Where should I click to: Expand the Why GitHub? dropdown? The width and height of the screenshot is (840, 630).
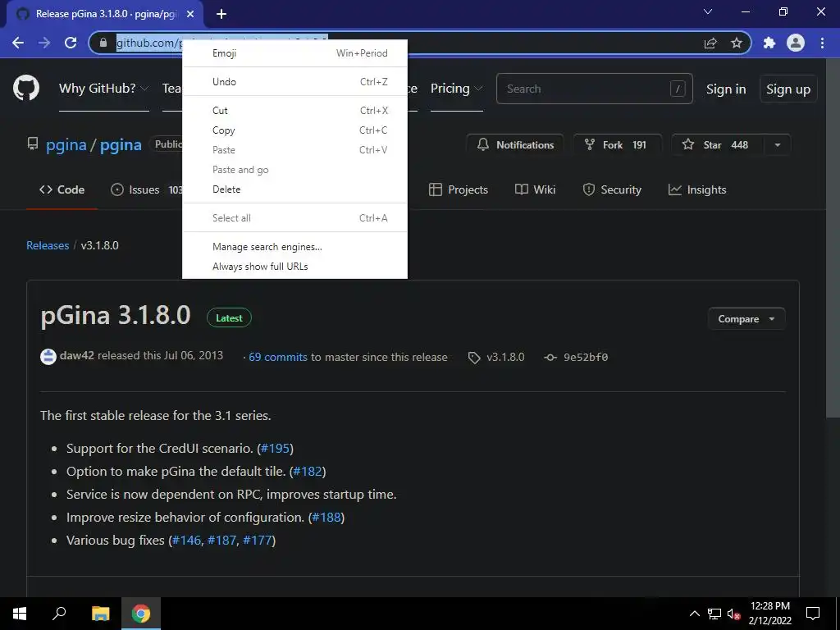pos(104,89)
